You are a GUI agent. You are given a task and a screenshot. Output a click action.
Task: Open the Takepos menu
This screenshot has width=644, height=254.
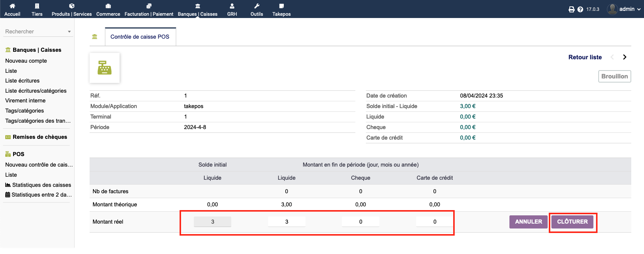[x=282, y=9]
